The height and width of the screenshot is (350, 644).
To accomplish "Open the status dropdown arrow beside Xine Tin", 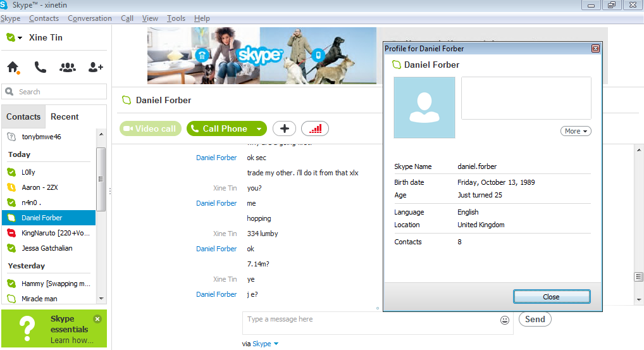I will tap(20, 38).
